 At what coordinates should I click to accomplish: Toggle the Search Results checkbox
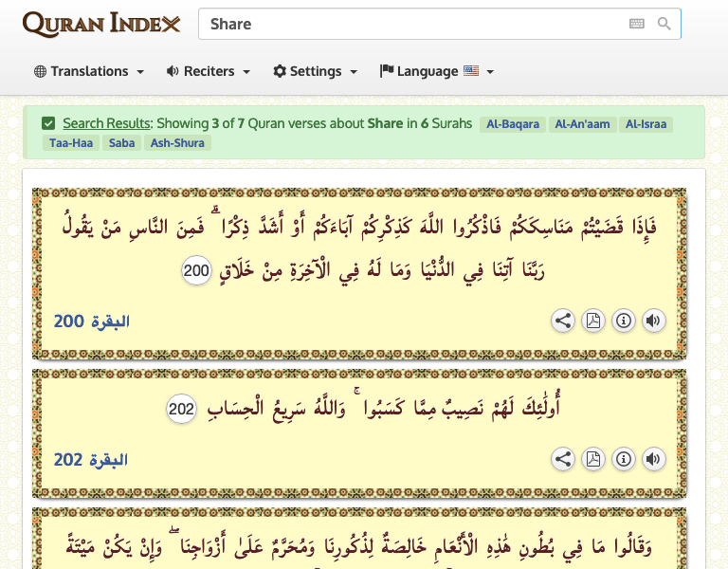coord(48,123)
